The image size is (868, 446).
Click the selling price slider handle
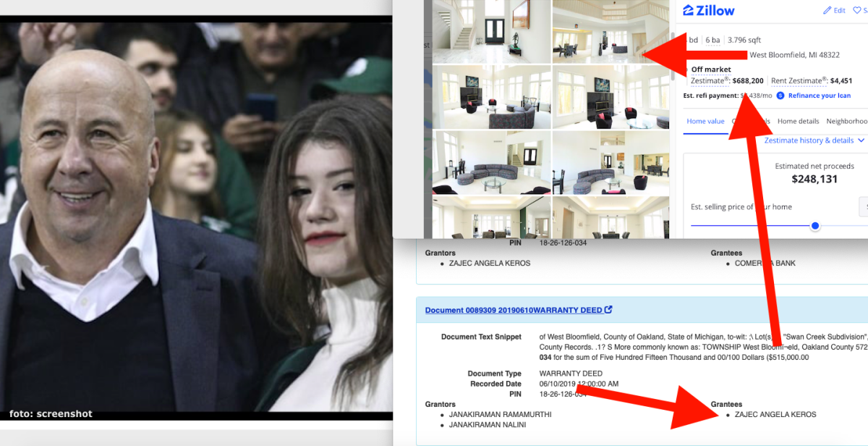(x=815, y=226)
